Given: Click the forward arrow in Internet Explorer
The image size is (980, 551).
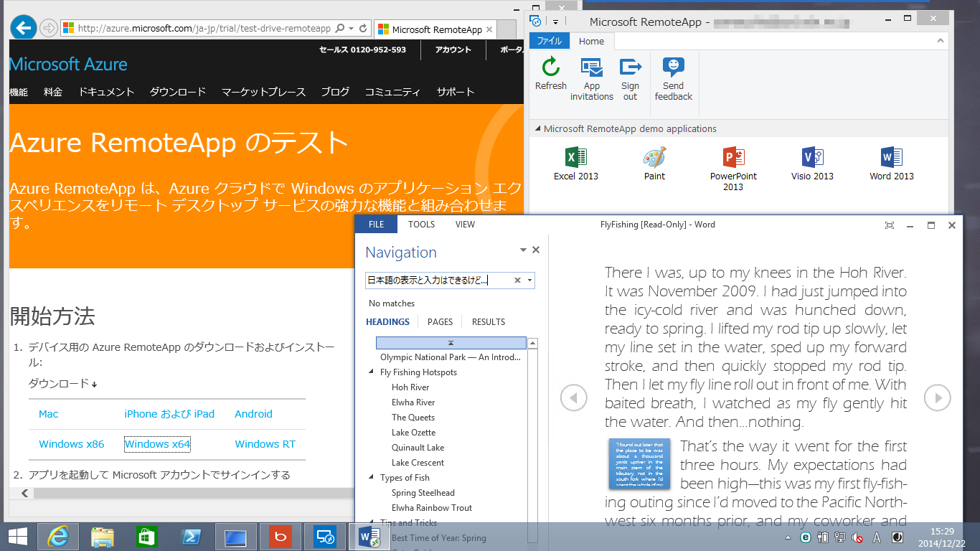Looking at the screenshot, I should coord(48,29).
